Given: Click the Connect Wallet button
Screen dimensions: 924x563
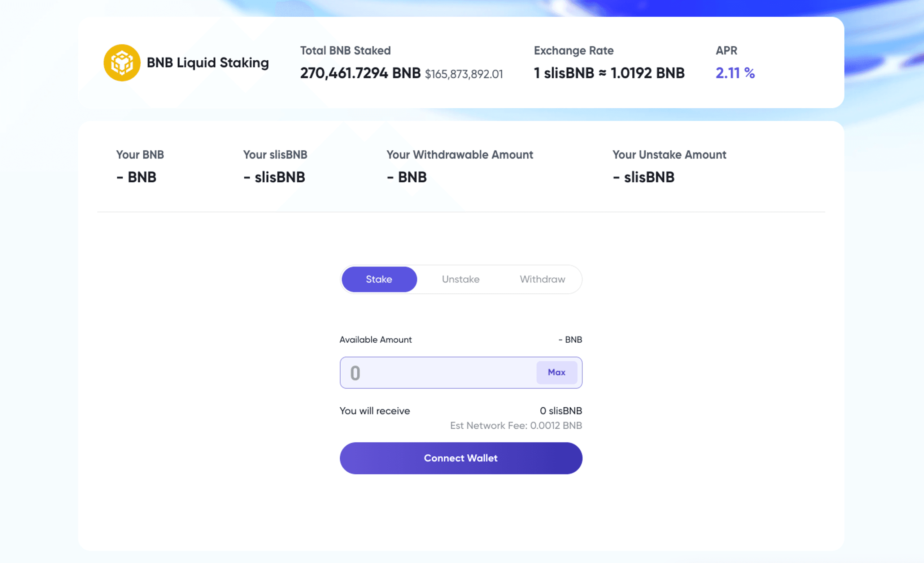Looking at the screenshot, I should pyautogui.click(x=461, y=458).
